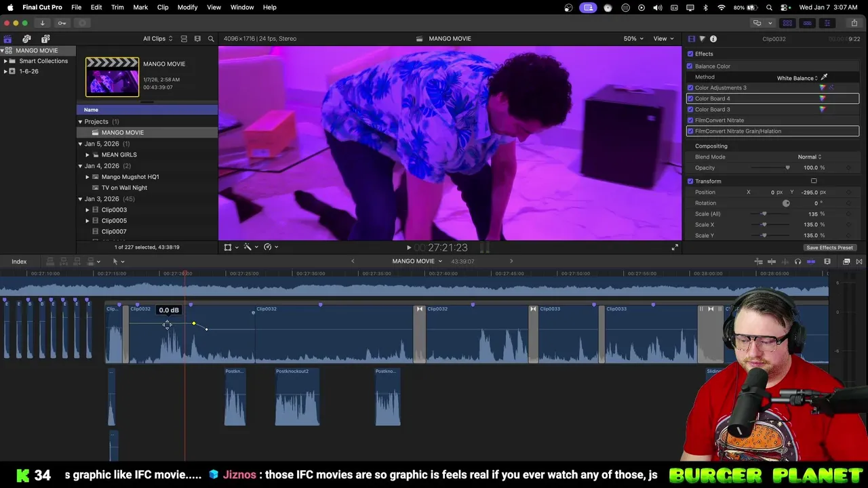
Task: Toggle the timeline Index button
Action: (19, 262)
